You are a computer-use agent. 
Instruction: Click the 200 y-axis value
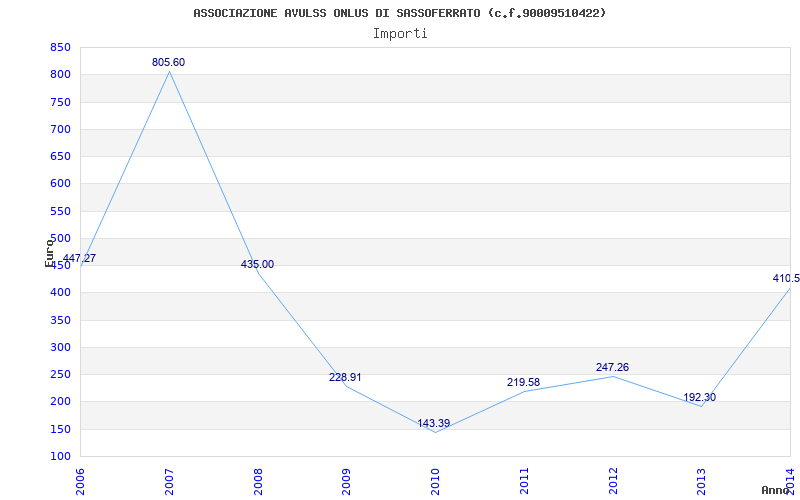pos(60,402)
